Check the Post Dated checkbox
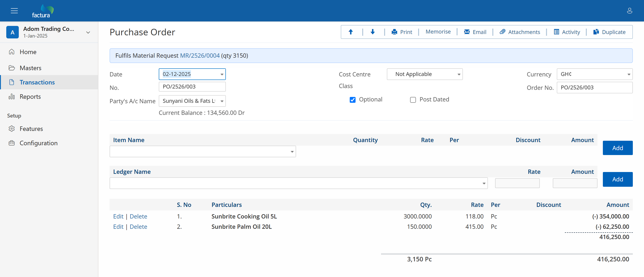 413,100
